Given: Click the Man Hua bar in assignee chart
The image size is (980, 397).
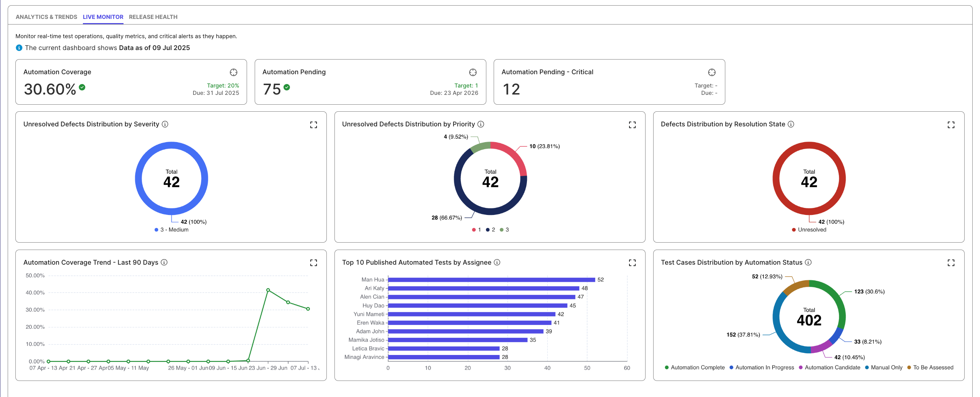Looking at the screenshot, I should [491, 280].
